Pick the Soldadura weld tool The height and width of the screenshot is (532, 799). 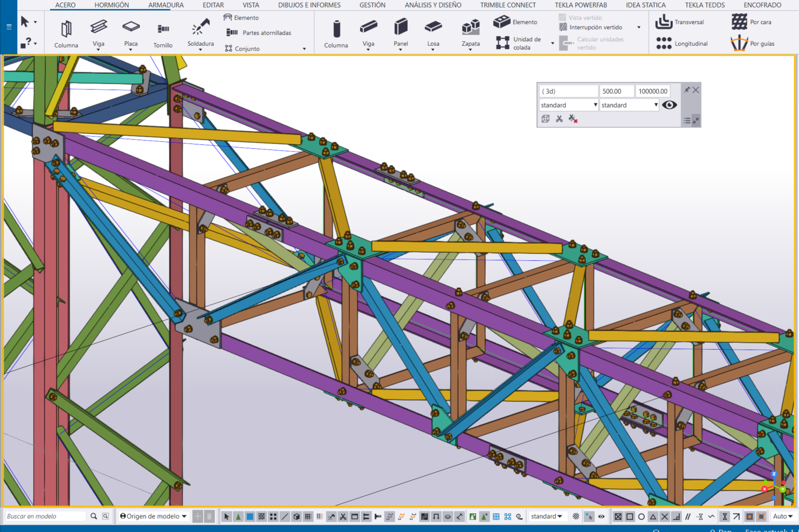201,32
